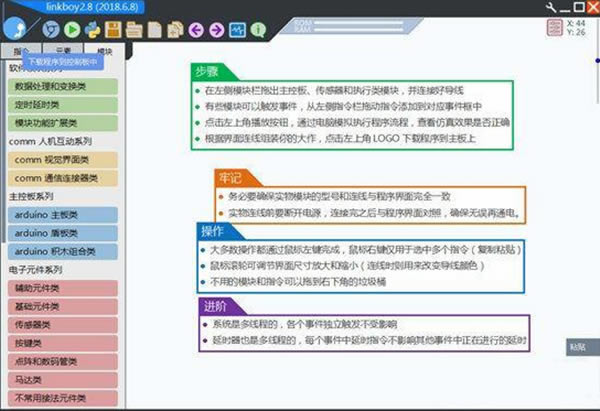Open the 传感器类 category
This screenshot has height=411, width=600.
tap(62, 325)
